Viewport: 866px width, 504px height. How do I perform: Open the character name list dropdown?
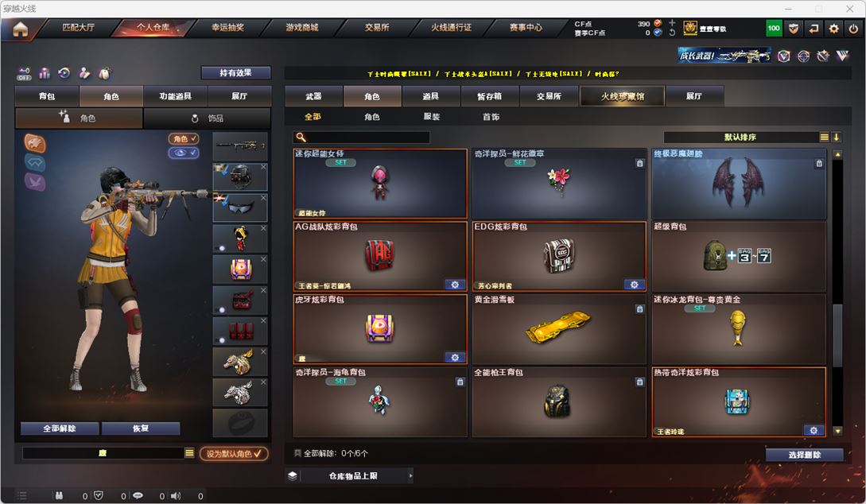click(x=189, y=452)
